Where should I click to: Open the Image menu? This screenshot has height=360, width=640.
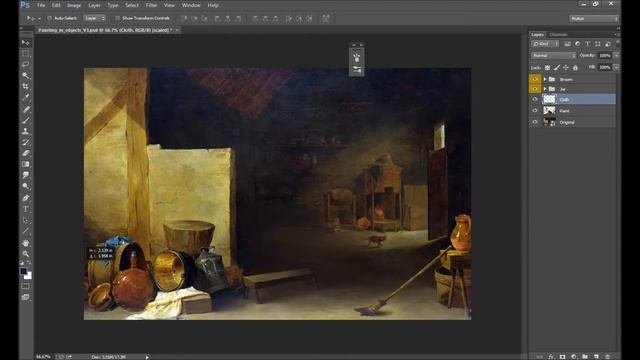tap(74, 5)
